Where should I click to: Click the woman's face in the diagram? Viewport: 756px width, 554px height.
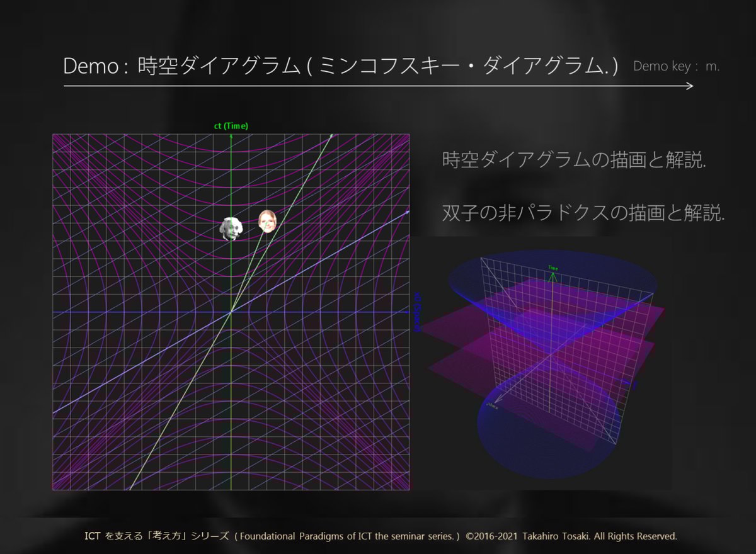coord(267,220)
